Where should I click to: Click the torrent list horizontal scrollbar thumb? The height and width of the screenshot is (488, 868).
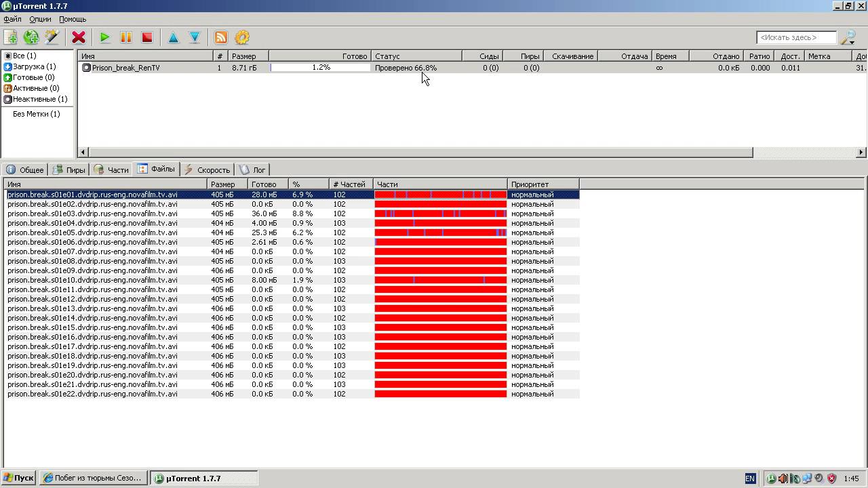(x=420, y=152)
